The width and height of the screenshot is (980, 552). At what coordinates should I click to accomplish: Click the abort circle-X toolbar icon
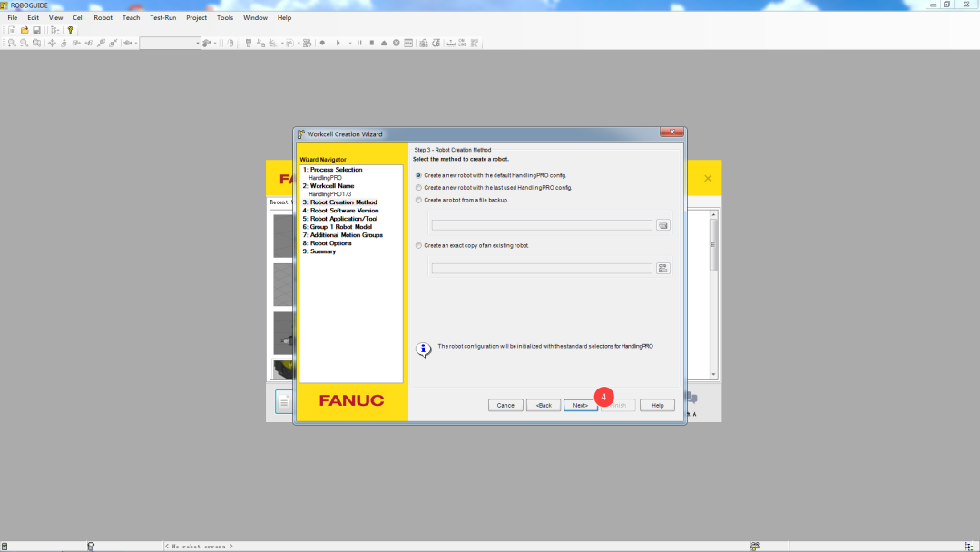(x=397, y=44)
